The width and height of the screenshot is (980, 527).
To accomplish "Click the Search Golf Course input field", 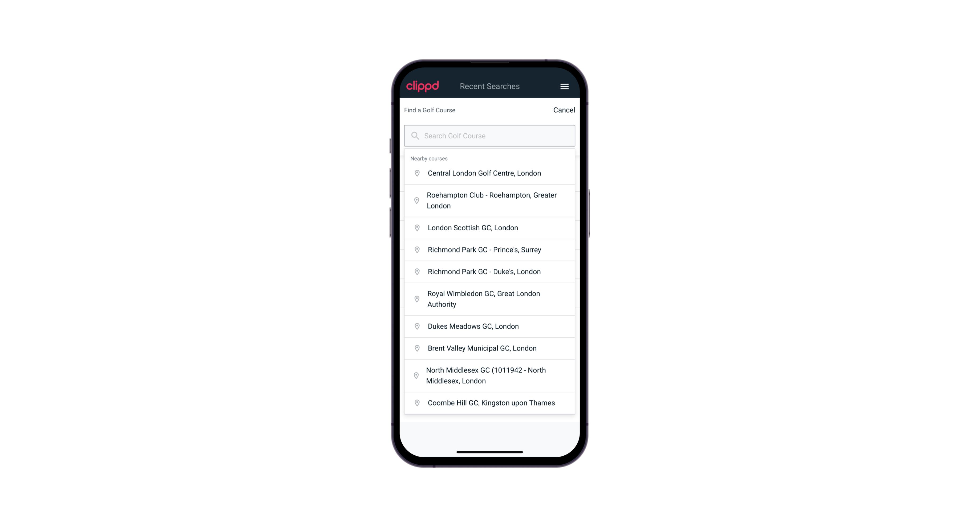I will tap(490, 136).
